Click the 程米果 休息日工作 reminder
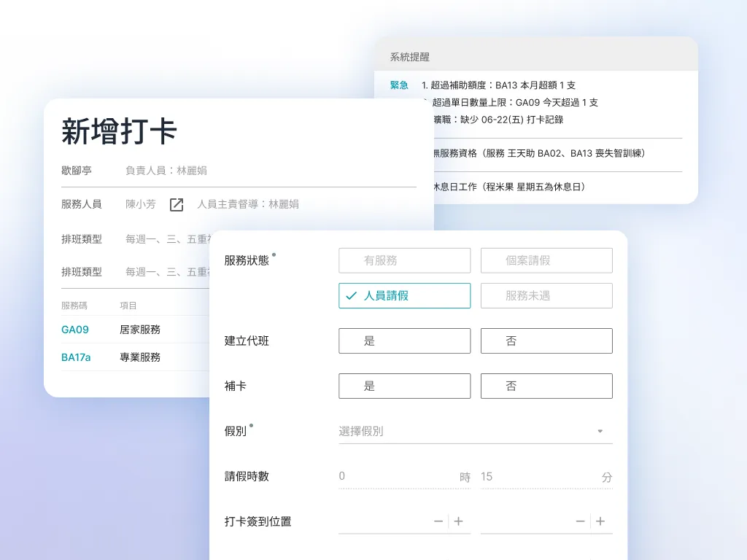The height and width of the screenshot is (560, 747). 508,187
